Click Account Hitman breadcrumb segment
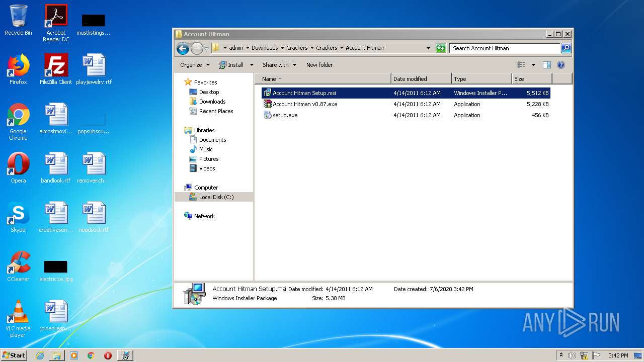This screenshot has height=362, width=644. pyautogui.click(x=365, y=48)
